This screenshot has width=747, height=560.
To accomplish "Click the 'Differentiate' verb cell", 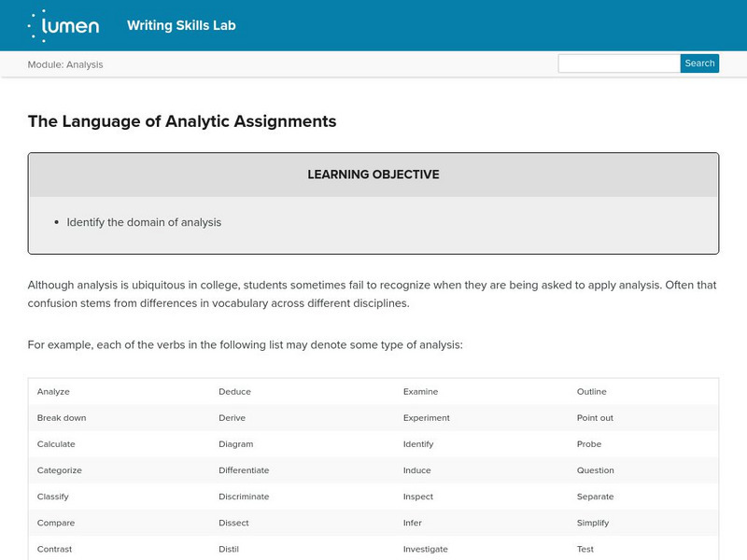I will click(244, 470).
